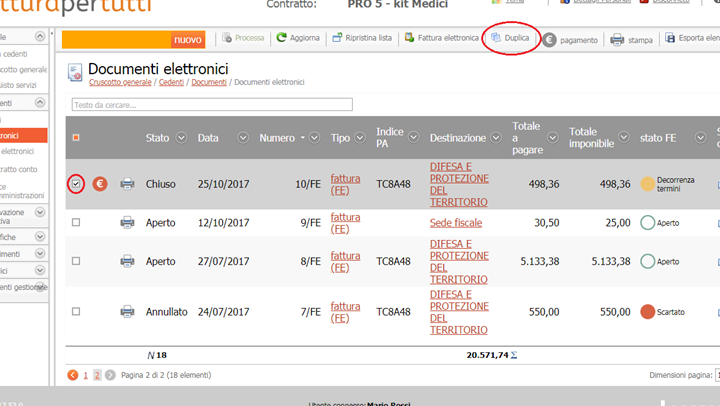
Task: Open Numero column filter dropdown
Action: point(314,137)
